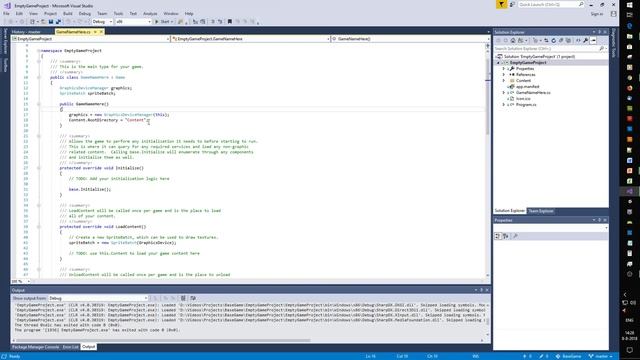Viewport: 640px width, 360px height.
Task: Click Alphabetical sort icon in Properties panel
Action: coord(506,236)
